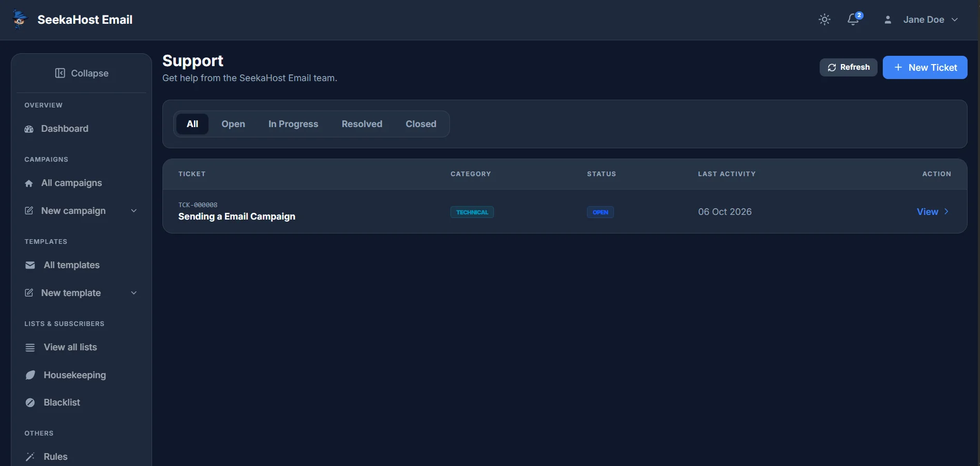Expand the New template submenu chevron
This screenshot has height=466, width=980.
(134, 293)
